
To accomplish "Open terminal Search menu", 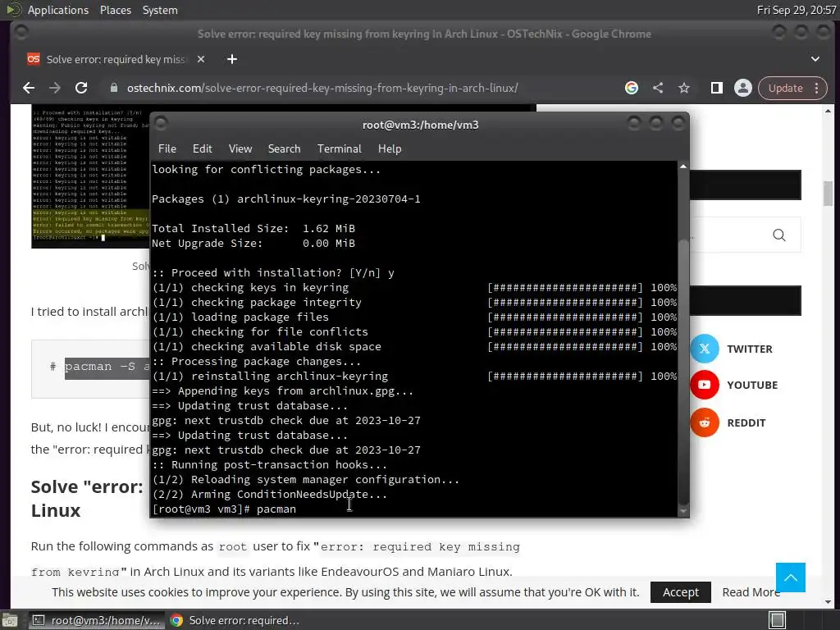I will tap(284, 149).
